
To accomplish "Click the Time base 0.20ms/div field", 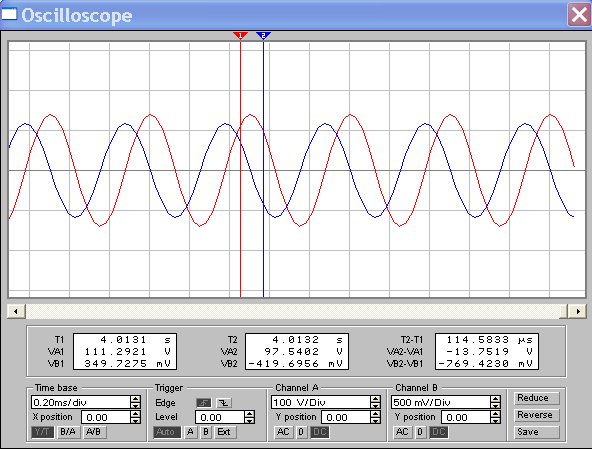I will pyautogui.click(x=80, y=403).
